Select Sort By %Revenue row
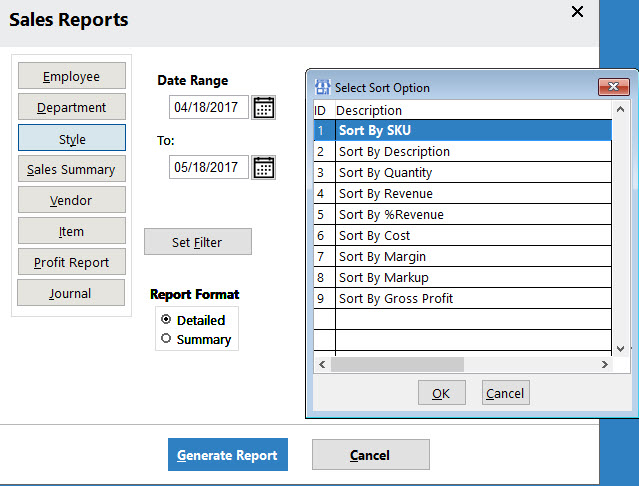The width and height of the screenshot is (639, 486). tap(463, 215)
